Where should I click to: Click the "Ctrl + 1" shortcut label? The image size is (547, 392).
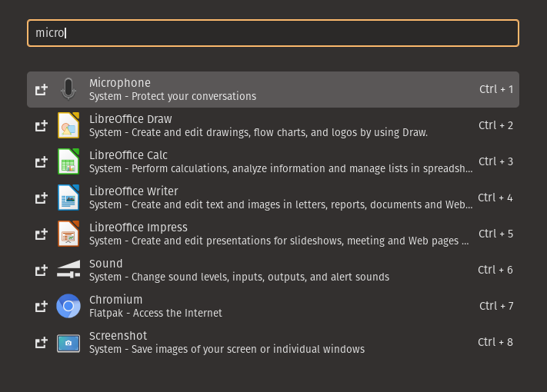click(496, 89)
